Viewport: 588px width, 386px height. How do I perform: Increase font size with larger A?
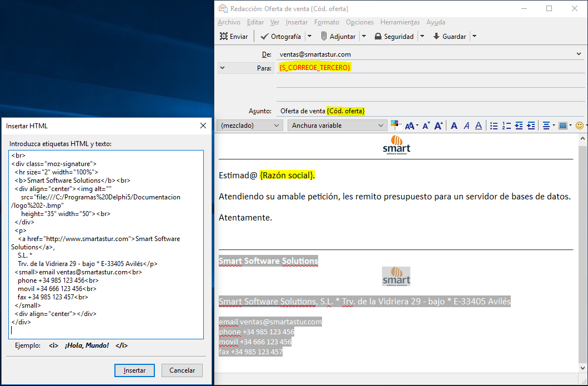coord(439,126)
